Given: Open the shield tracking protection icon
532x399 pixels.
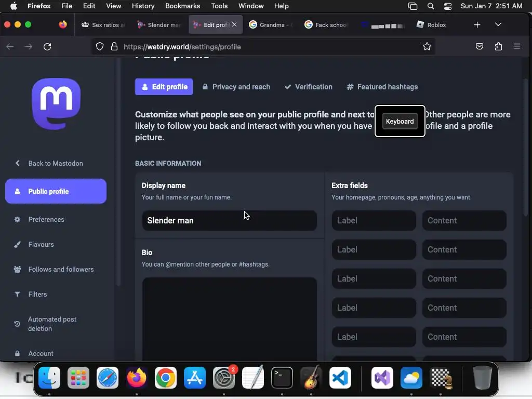Looking at the screenshot, I should (x=99, y=46).
